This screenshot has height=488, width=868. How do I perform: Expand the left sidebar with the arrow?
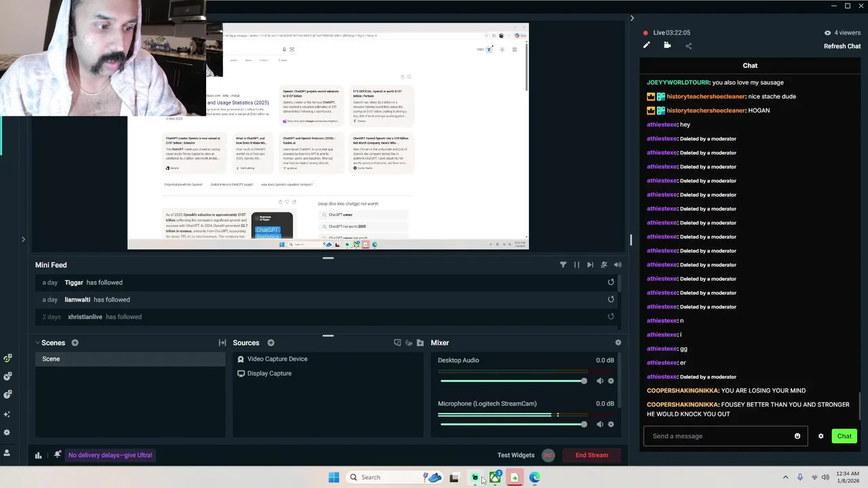(x=23, y=239)
